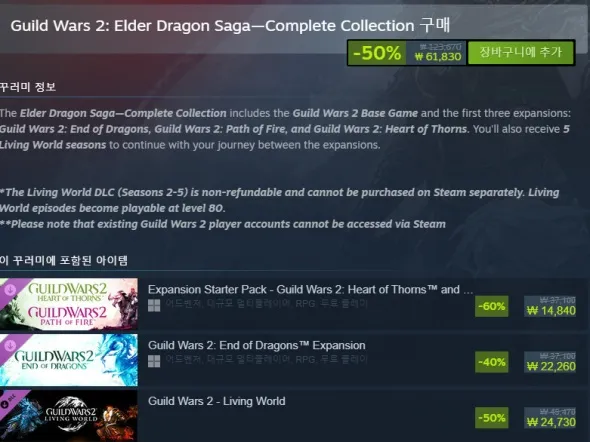The height and width of the screenshot is (442, 590).
Task: Click Windows icon under End of Dragons
Action: pyautogui.click(x=154, y=361)
